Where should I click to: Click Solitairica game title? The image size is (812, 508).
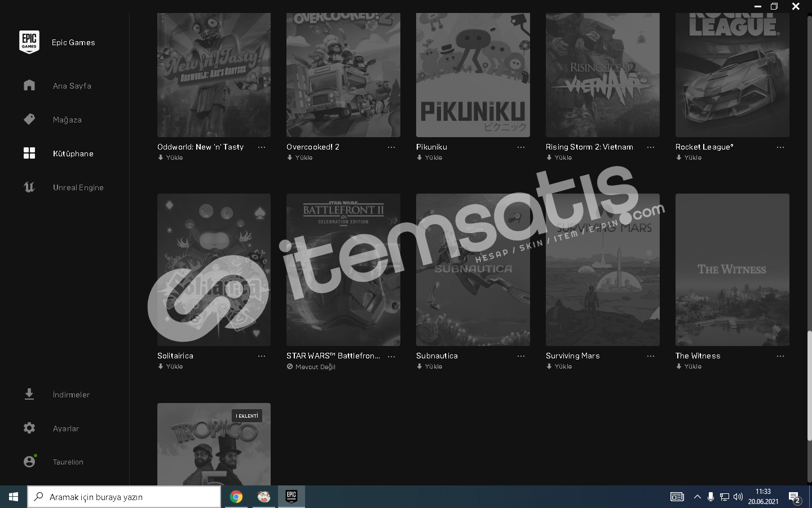[175, 356]
